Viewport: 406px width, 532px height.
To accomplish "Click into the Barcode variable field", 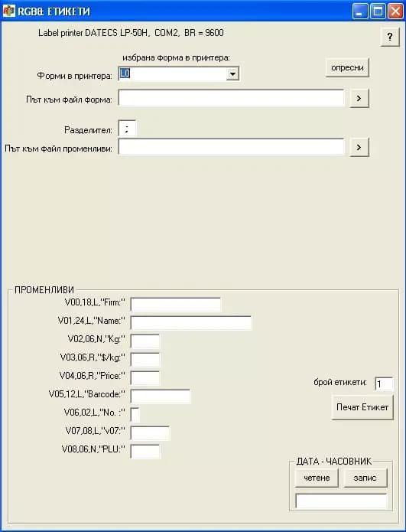I will pos(161,397).
